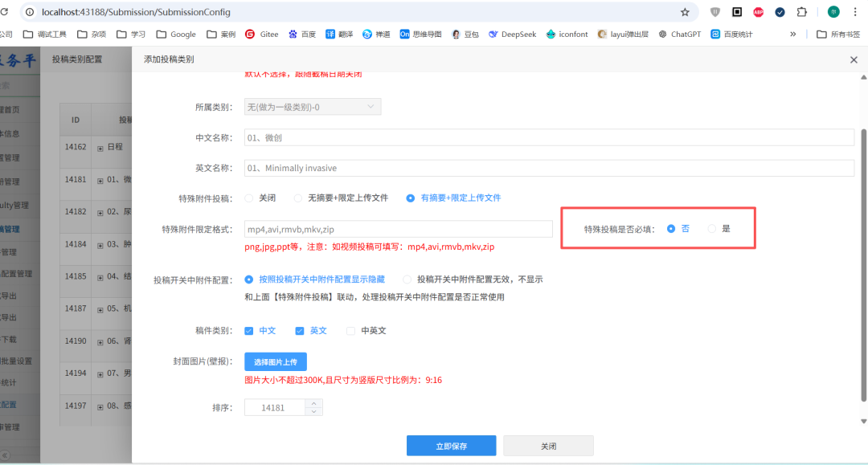The height and width of the screenshot is (465, 868).
Task: Open the 调试工具 bookmark folder
Action: point(45,35)
